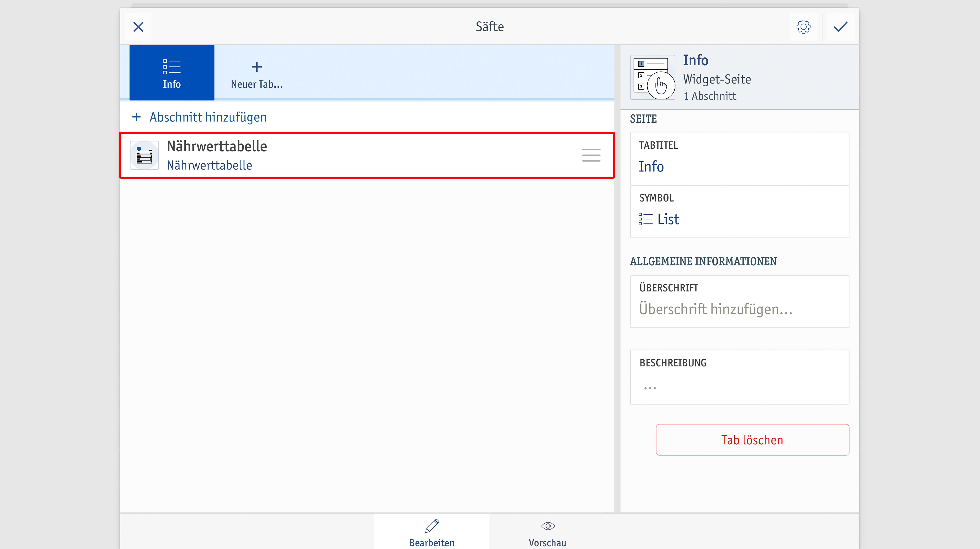Click the List symbol icon
The width and height of the screenshot is (980, 549).
pyautogui.click(x=646, y=219)
